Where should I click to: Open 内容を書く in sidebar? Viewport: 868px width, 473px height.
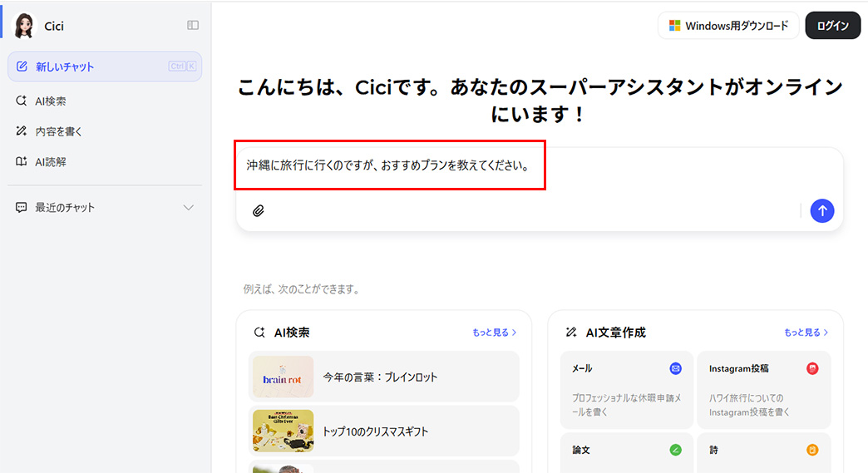(58, 131)
